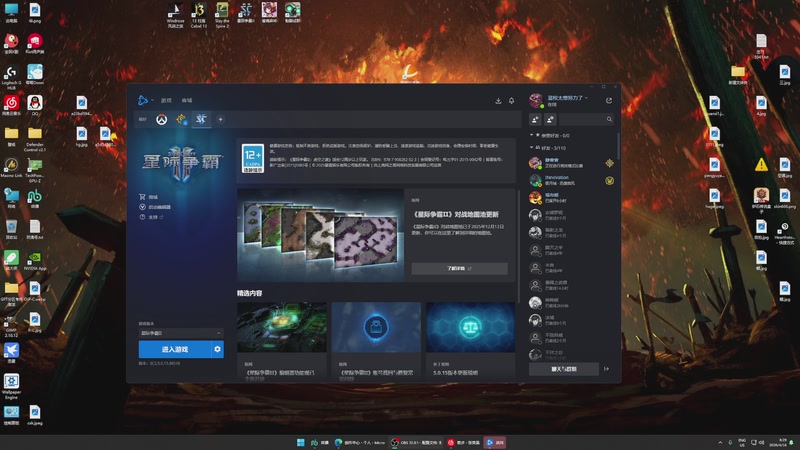Image resolution: width=800 pixels, height=450 pixels.
Task: Select friend Innovation in list
Action: 571,180
